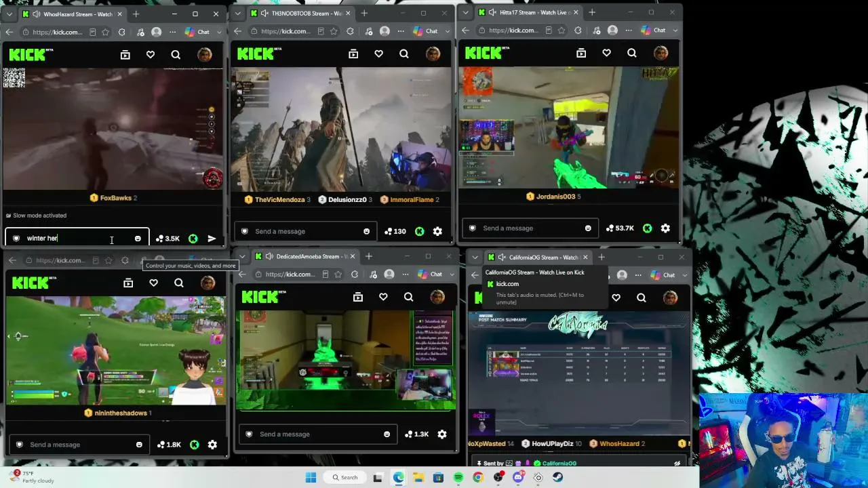Open chat settings gear in nininthеshadows stream window

point(212,445)
